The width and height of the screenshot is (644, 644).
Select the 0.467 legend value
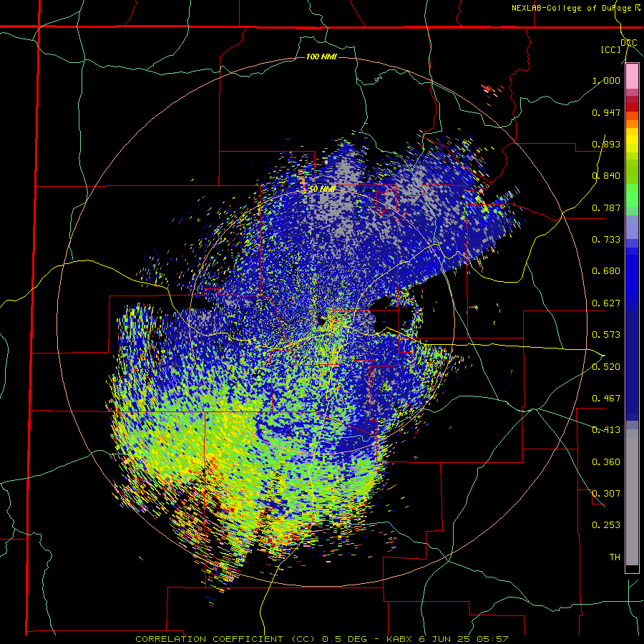tap(606, 398)
